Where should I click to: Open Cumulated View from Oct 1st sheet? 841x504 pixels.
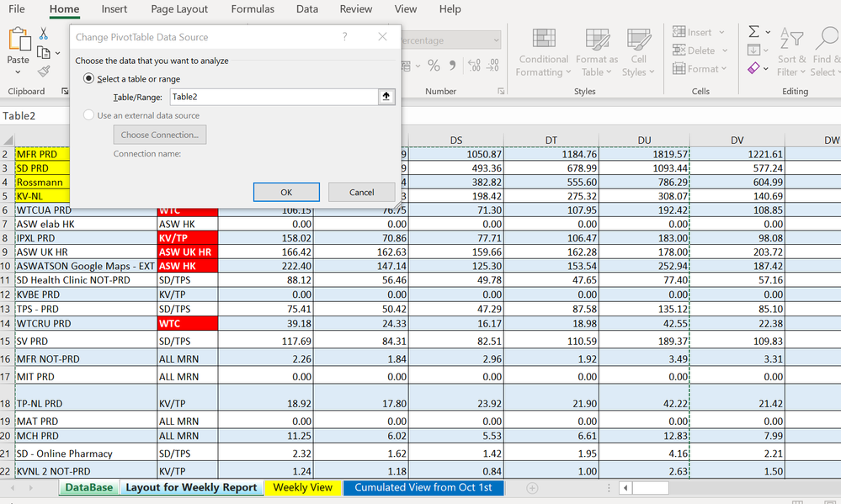click(423, 487)
